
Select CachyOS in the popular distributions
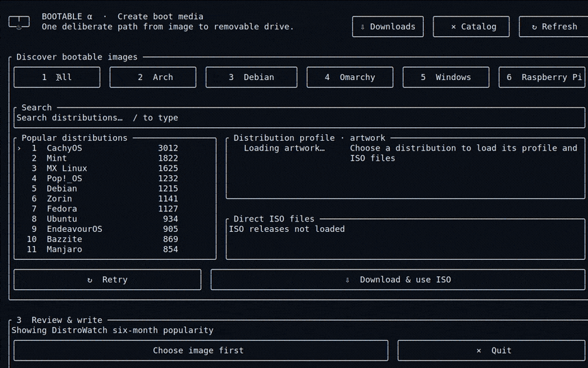click(x=115, y=148)
